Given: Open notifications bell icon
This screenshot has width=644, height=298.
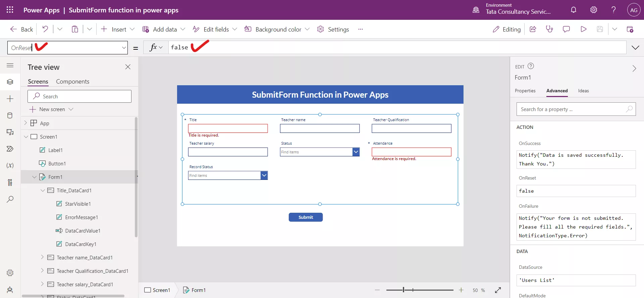Looking at the screenshot, I should point(574,10).
